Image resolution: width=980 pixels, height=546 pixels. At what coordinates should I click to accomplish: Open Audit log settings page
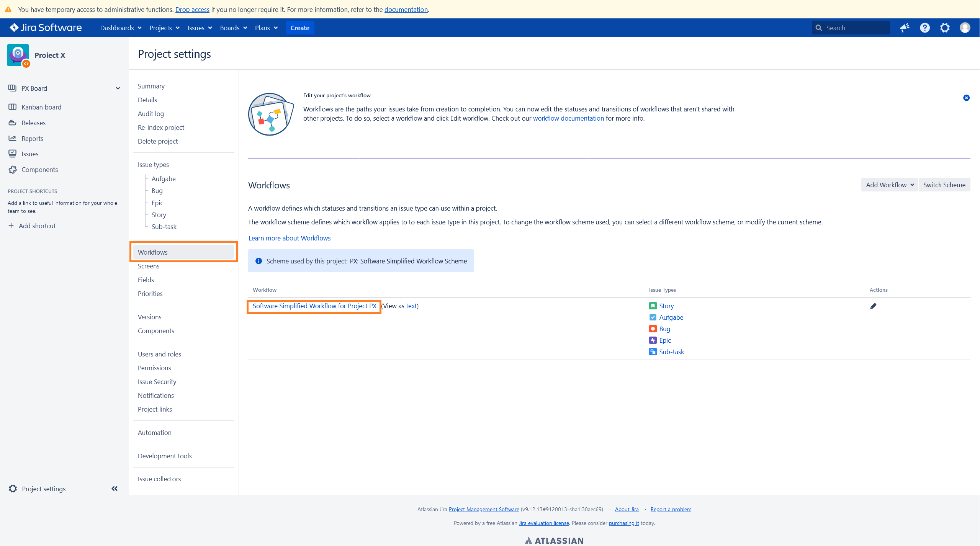pyautogui.click(x=151, y=114)
